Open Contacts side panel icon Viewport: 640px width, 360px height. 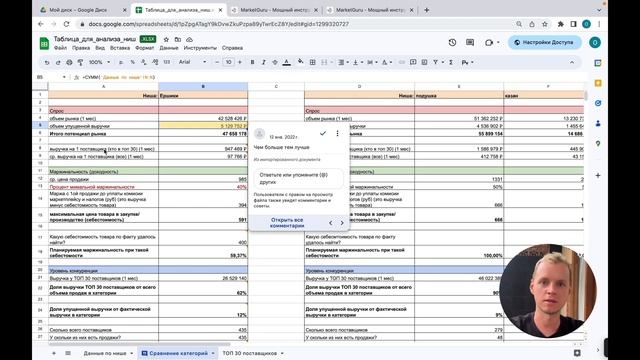(598, 123)
